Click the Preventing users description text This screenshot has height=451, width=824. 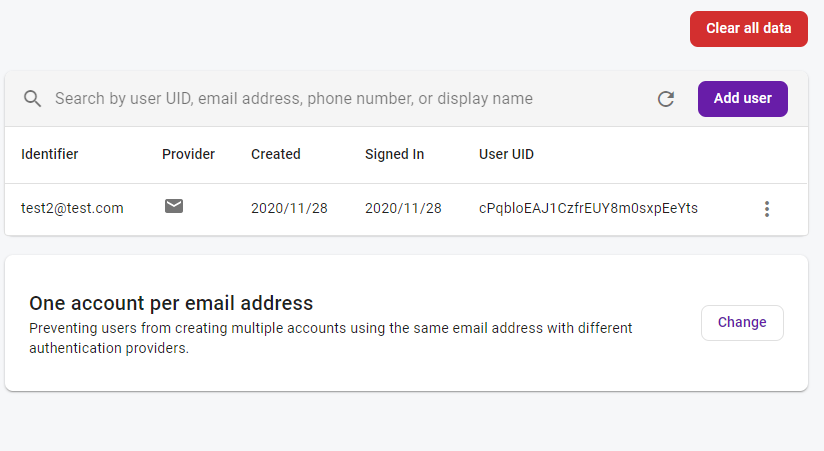(x=331, y=338)
